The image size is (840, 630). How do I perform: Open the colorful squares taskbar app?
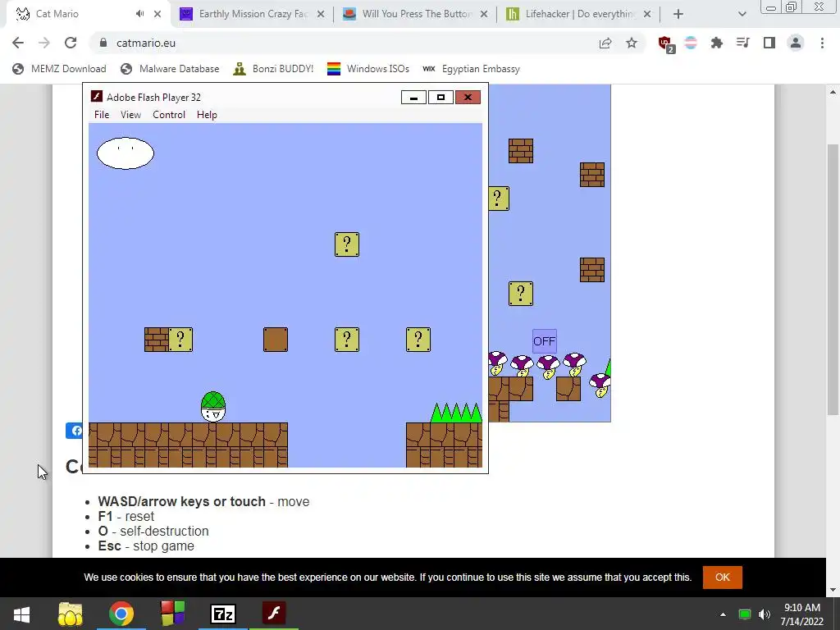172,614
